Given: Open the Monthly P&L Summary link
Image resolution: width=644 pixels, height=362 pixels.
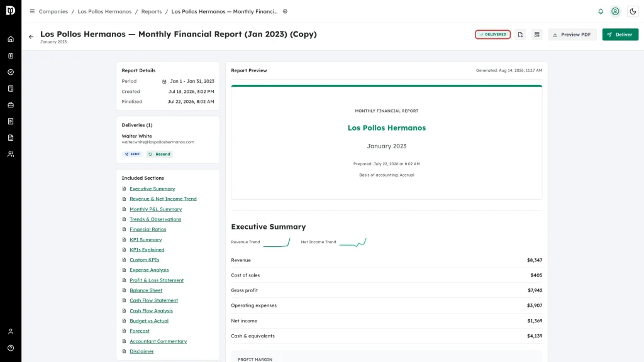Looking at the screenshot, I should [x=156, y=209].
